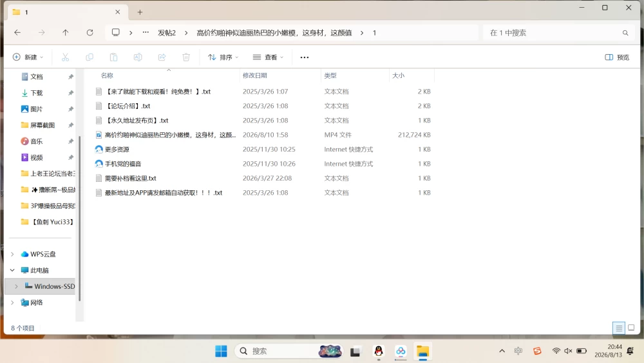The height and width of the screenshot is (363, 644).
Task: Sort by the 名称 column header
Action: (x=107, y=75)
